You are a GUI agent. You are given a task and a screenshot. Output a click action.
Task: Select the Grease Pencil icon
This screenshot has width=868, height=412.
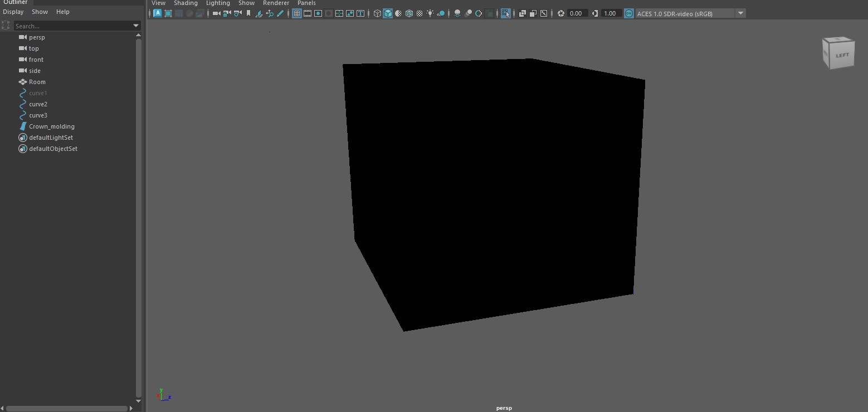tap(280, 13)
